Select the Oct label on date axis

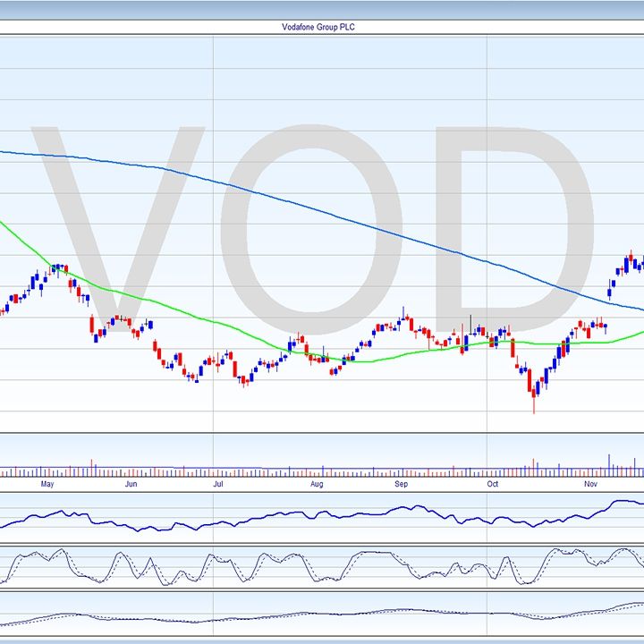(493, 484)
